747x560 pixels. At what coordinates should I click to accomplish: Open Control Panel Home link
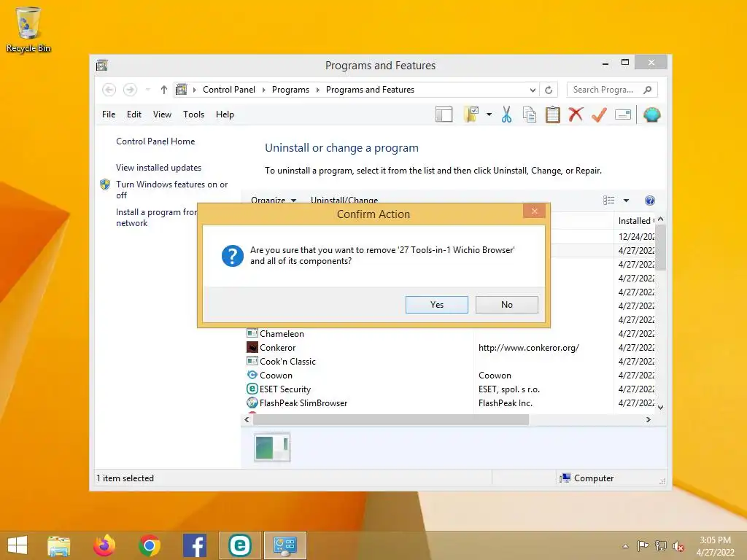[155, 141]
